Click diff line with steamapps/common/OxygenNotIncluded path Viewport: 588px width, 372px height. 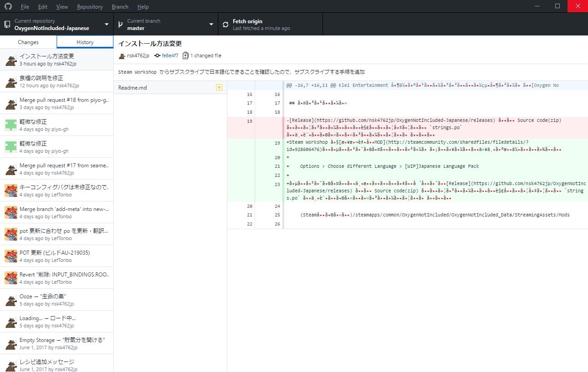tap(407, 215)
